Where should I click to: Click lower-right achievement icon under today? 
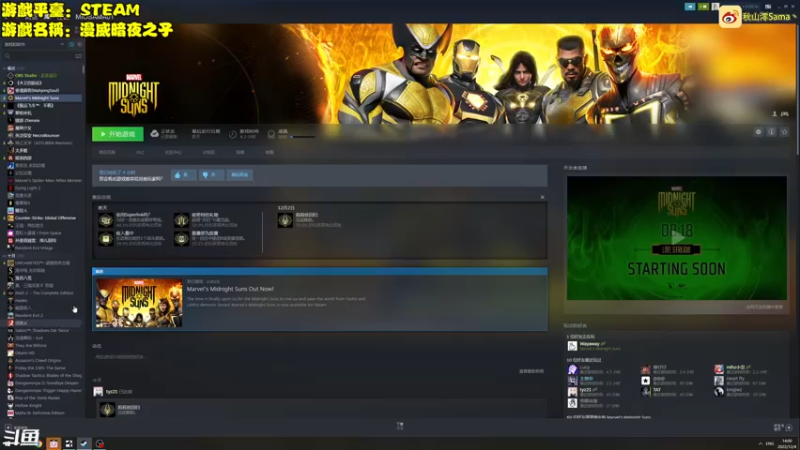tap(182, 239)
